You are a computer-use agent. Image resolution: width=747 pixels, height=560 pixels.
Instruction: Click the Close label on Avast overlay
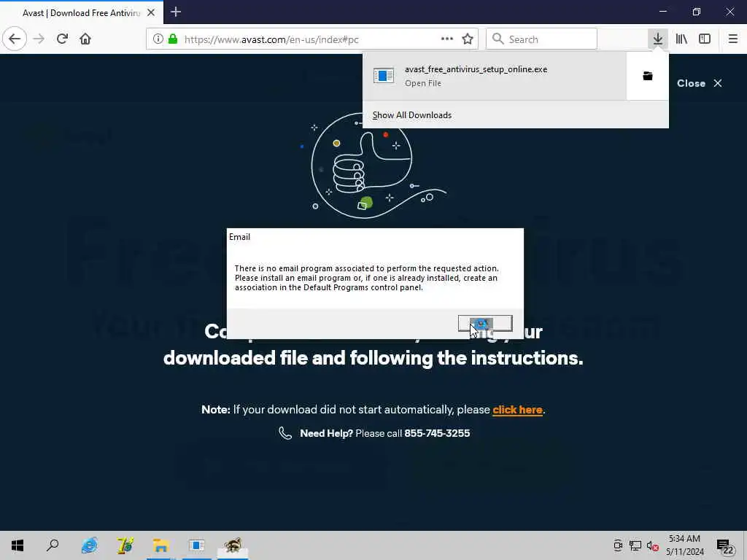click(691, 83)
